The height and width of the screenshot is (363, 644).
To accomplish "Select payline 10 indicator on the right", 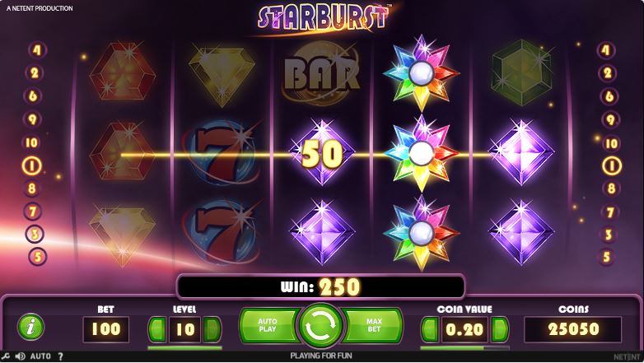I will [x=612, y=143].
